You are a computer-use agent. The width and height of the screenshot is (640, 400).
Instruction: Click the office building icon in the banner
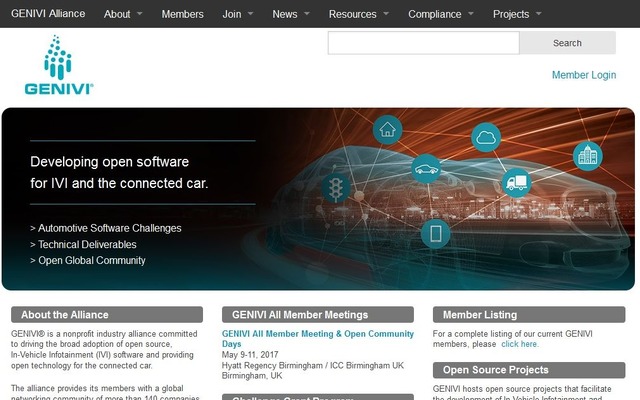(588, 156)
